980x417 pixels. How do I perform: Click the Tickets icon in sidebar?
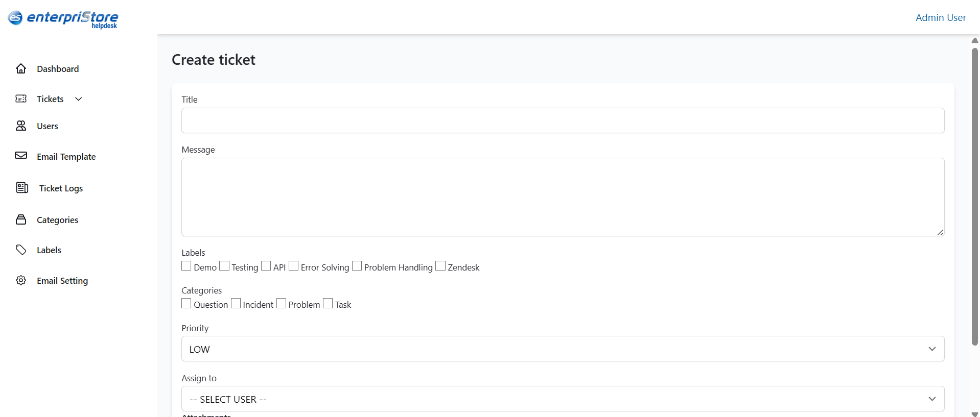[x=21, y=99]
